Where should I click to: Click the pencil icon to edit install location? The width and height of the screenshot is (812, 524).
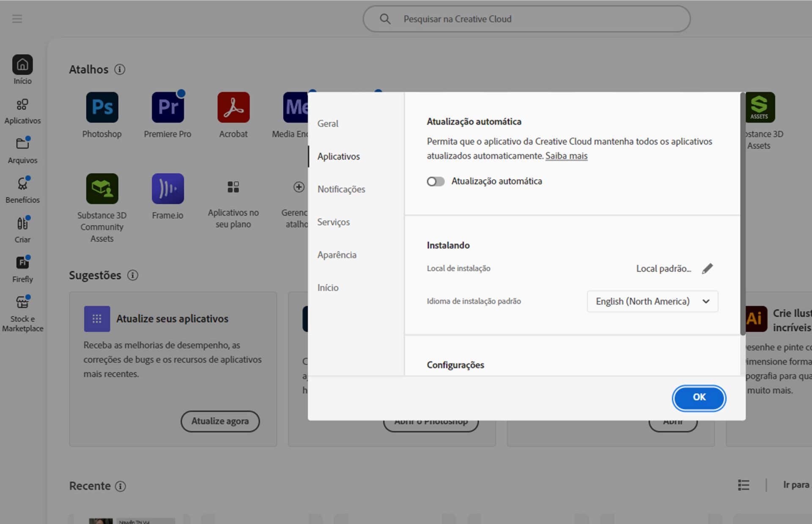(707, 269)
